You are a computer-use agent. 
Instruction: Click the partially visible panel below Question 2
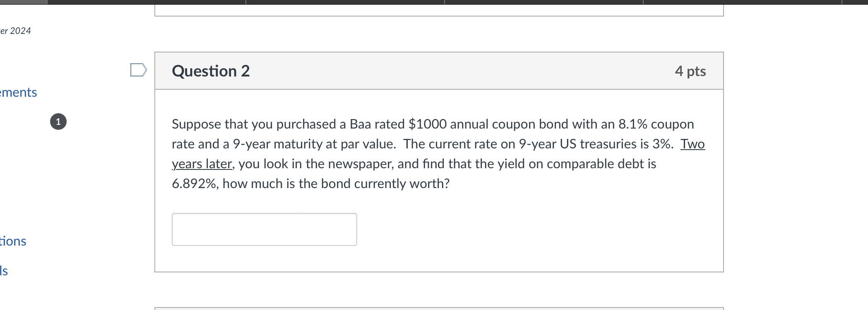pyautogui.click(x=439, y=308)
